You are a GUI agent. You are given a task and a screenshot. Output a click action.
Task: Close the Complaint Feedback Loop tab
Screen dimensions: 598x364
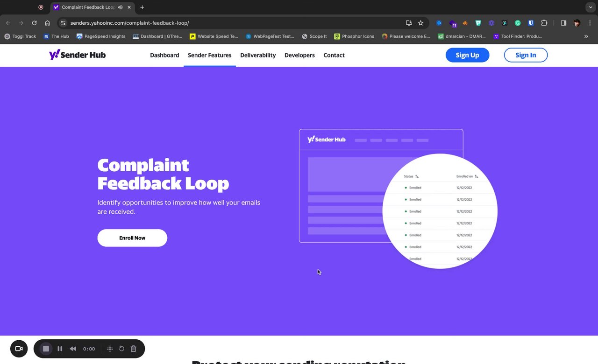pos(129,7)
